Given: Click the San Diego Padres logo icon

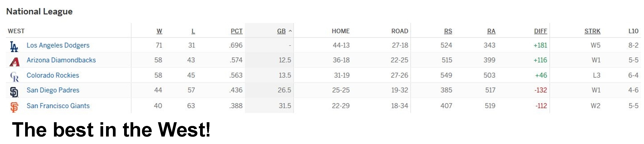Looking at the screenshot, I should 14,92.
